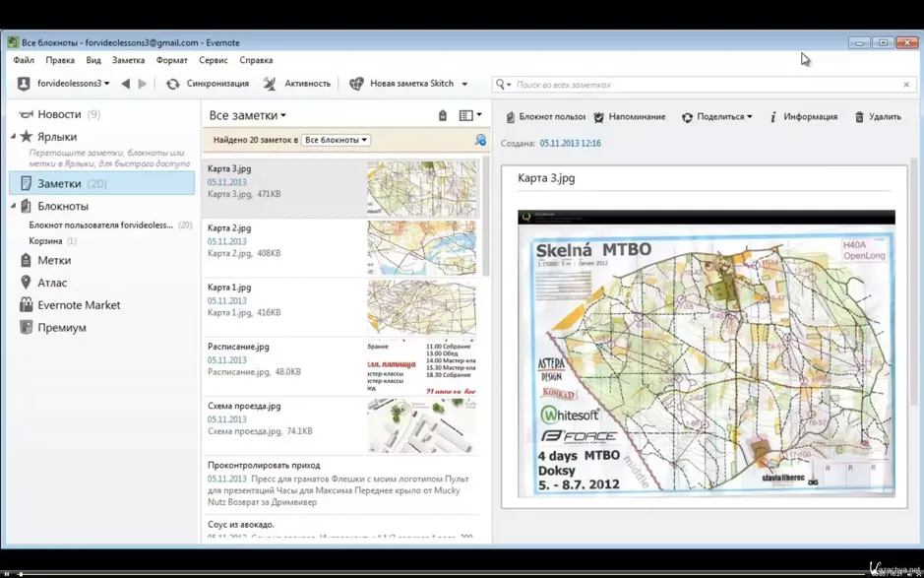Screen dimensions: 924x578
Task: Select the Карта 3.jpg note
Action: coord(341,189)
